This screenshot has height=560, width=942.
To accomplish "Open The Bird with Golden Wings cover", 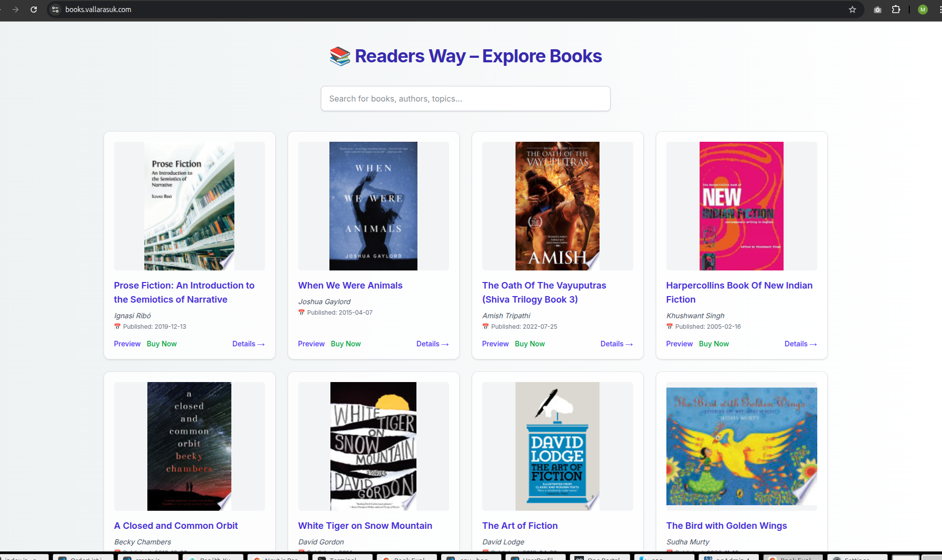I will pyautogui.click(x=741, y=446).
